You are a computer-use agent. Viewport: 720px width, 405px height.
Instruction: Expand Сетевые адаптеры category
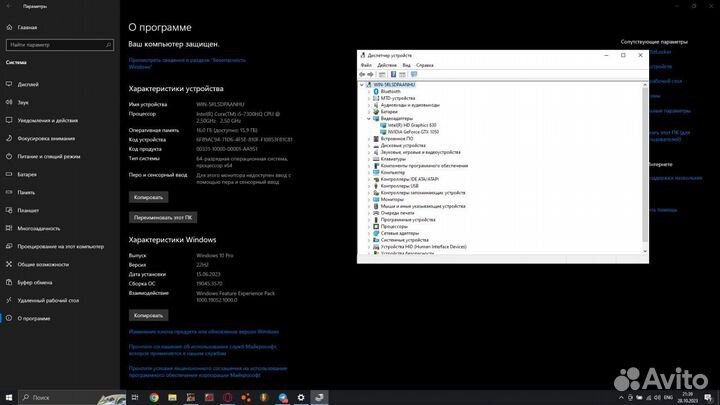[369, 233]
